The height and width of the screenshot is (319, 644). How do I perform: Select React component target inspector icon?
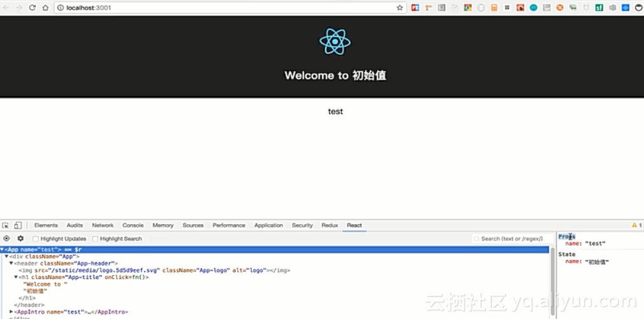(x=6, y=239)
